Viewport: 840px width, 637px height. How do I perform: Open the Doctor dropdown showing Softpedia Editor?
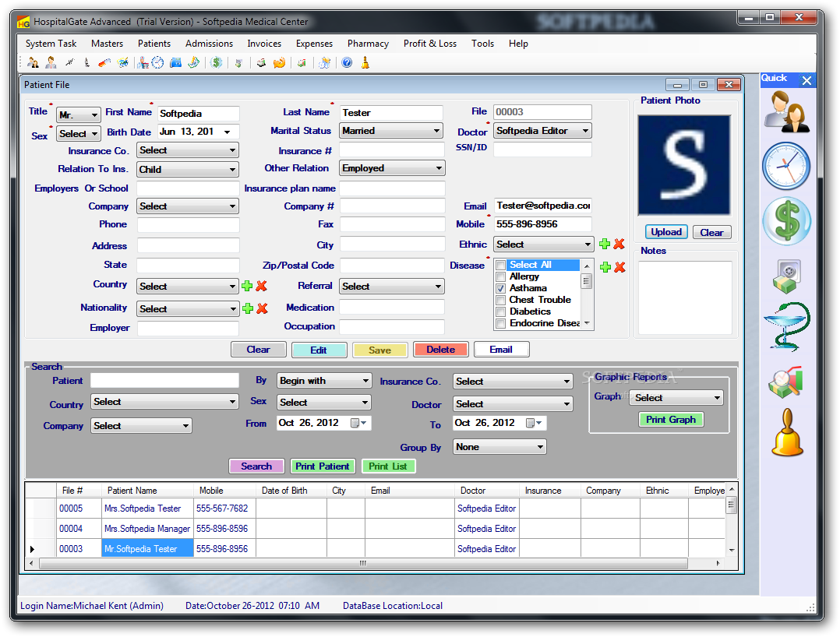point(542,131)
